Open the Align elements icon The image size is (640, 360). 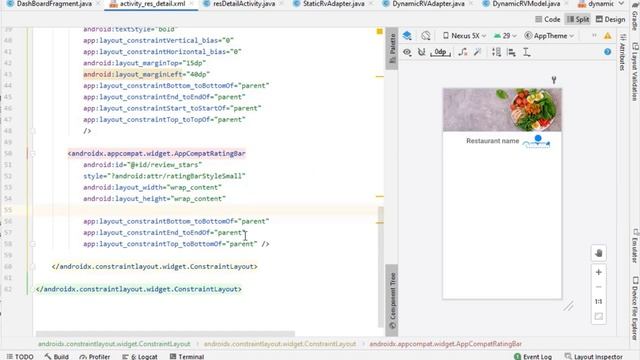pos(511,52)
